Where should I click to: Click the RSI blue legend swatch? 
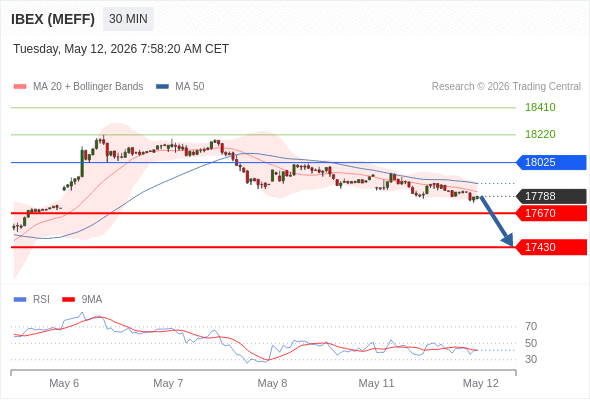click(20, 300)
